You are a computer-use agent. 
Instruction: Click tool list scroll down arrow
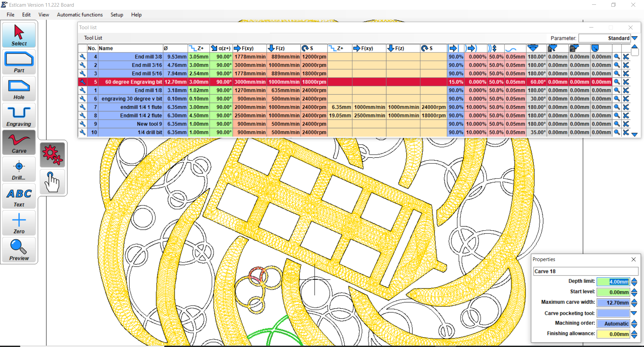(x=635, y=134)
